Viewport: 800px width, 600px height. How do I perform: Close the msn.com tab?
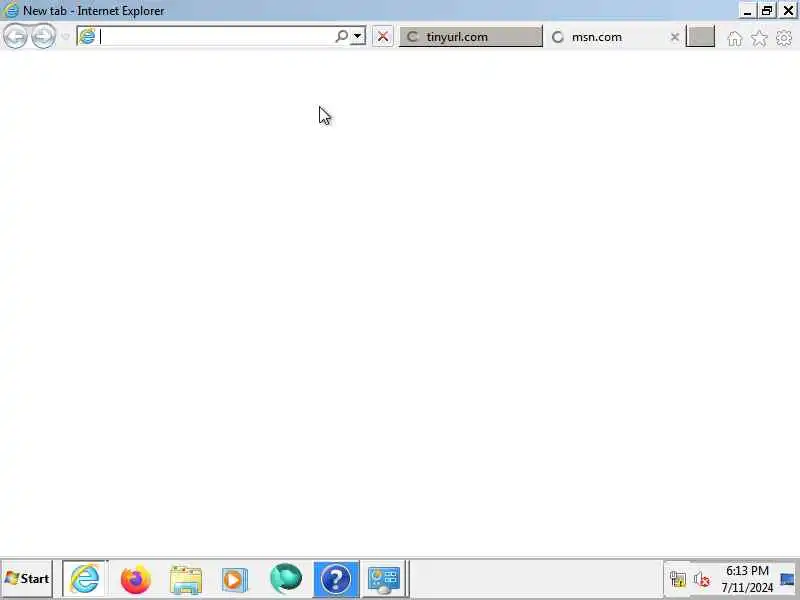[x=674, y=37]
